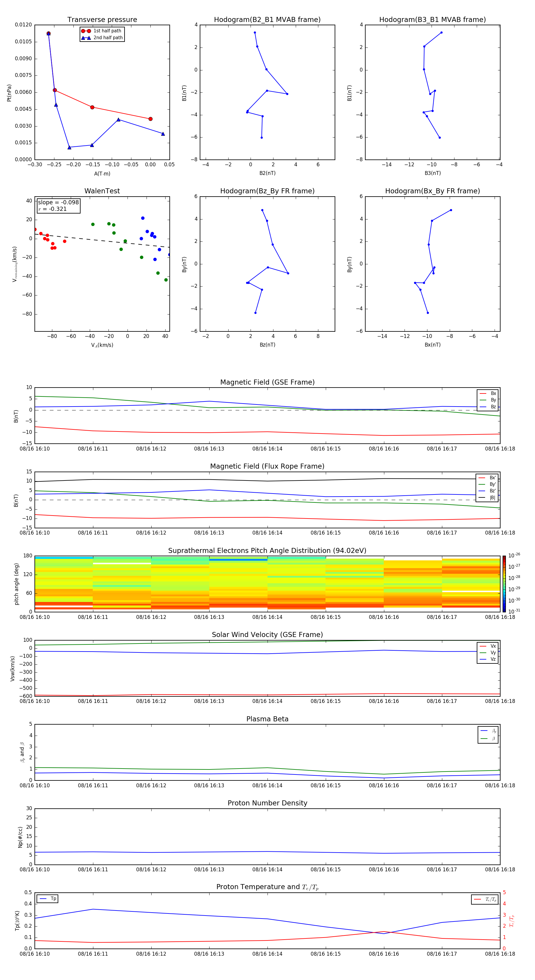This screenshot has width=535, height=980.
Task: Select 'By' in GSE magnetic field legend
Action: pyautogui.click(x=488, y=400)
